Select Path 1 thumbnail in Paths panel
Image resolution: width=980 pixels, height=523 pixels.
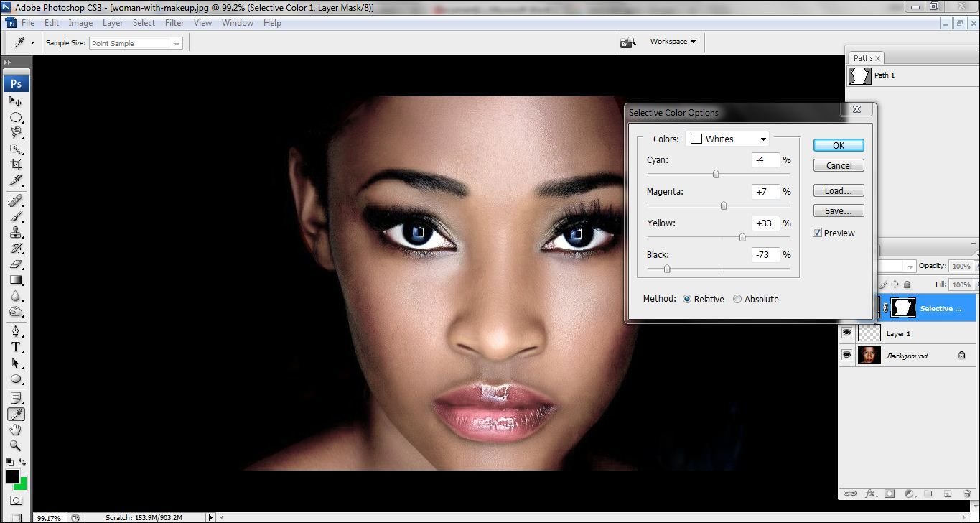pos(859,75)
